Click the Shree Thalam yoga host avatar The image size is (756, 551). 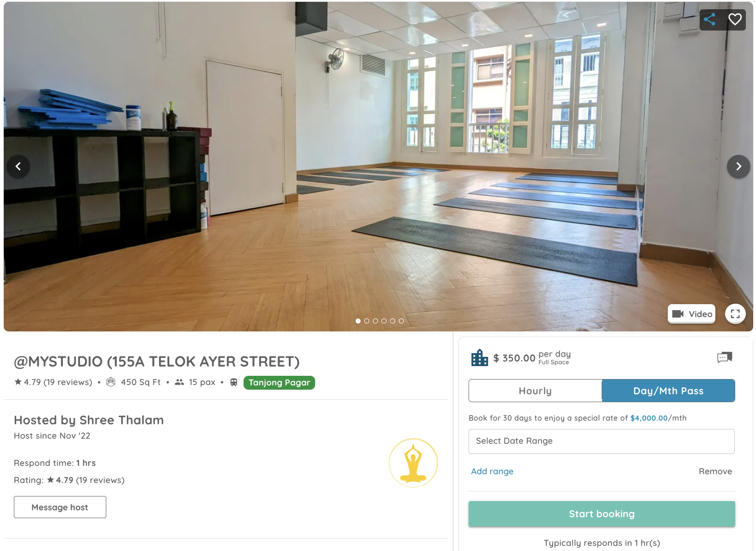pyautogui.click(x=413, y=463)
